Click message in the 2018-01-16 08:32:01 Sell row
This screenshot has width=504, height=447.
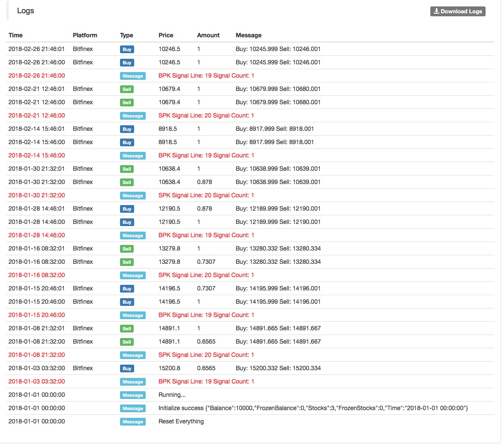[278, 248]
